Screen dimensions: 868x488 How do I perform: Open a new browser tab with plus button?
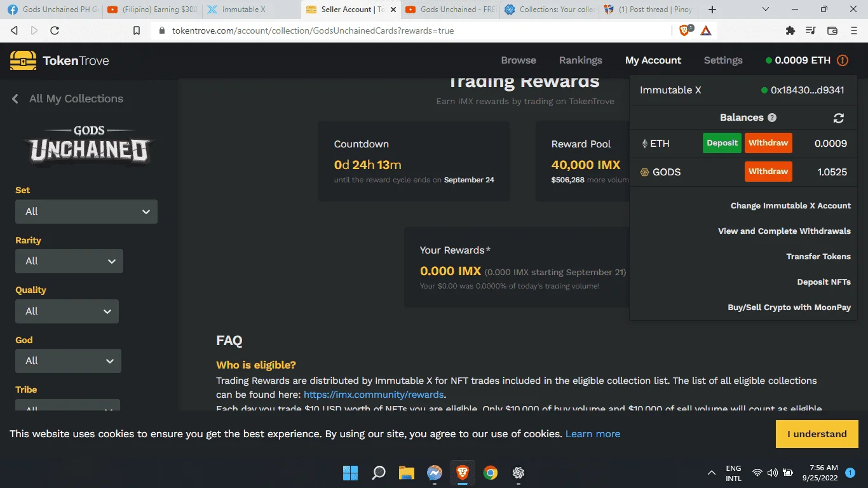(712, 10)
